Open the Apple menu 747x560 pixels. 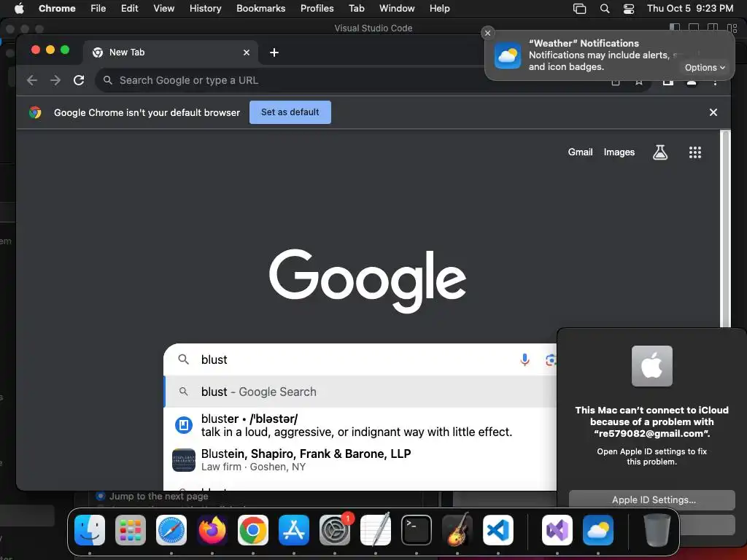(19, 8)
